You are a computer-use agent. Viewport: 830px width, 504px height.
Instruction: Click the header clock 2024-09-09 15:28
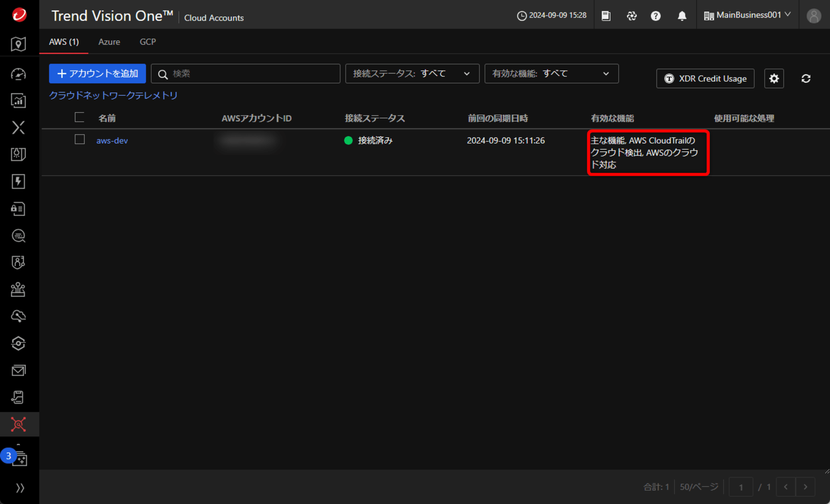click(552, 15)
